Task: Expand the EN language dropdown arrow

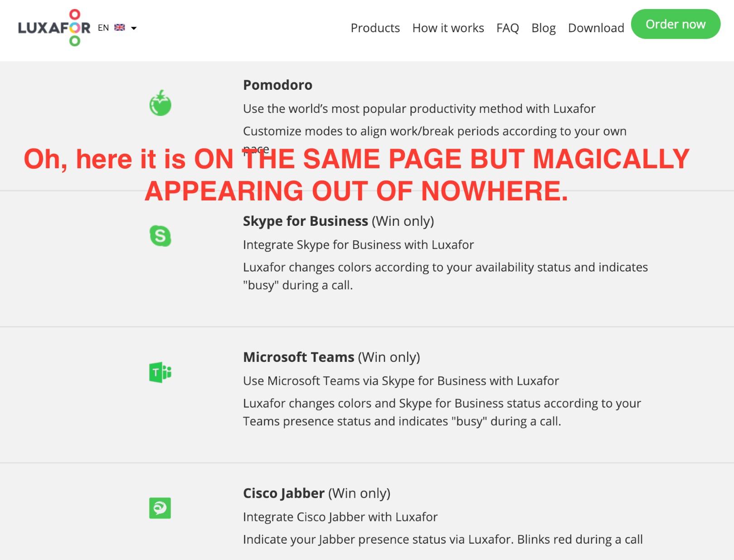Action: pos(134,28)
